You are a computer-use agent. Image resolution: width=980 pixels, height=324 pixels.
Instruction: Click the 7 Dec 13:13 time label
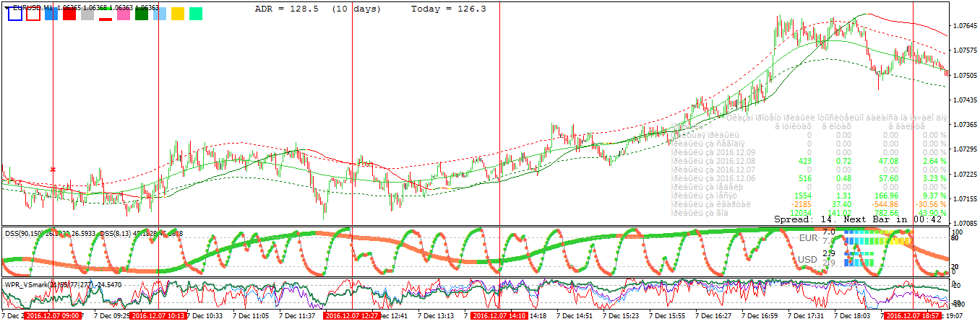point(437,316)
